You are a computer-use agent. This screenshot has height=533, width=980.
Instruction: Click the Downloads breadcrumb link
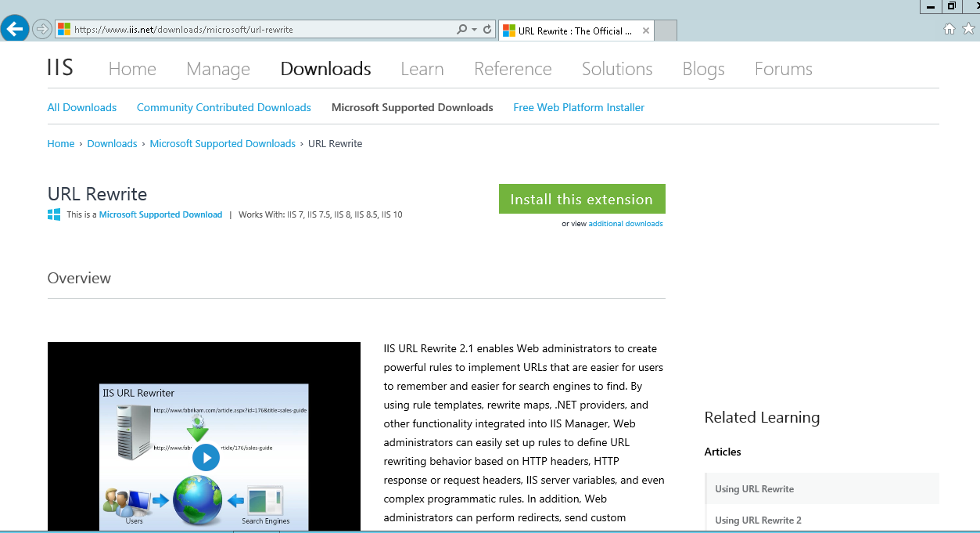click(112, 144)
